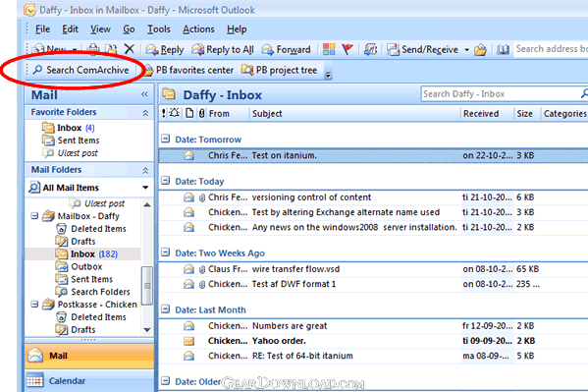588x392 pixels.
Task: Open the View menu
Action: (x=100, y=29)
